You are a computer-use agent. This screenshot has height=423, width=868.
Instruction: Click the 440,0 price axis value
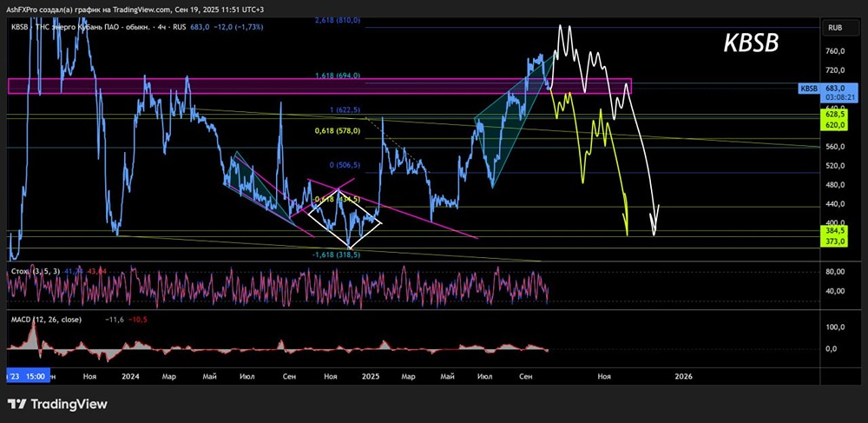coord(834,204)
